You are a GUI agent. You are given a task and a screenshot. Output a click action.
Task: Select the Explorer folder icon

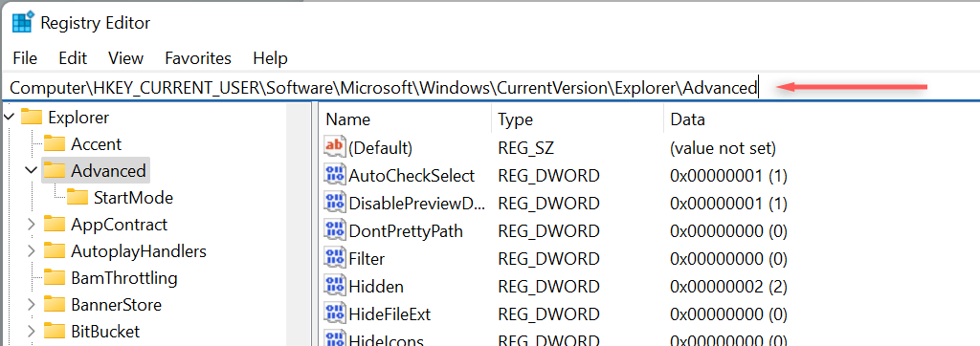(x=32, y=117)
